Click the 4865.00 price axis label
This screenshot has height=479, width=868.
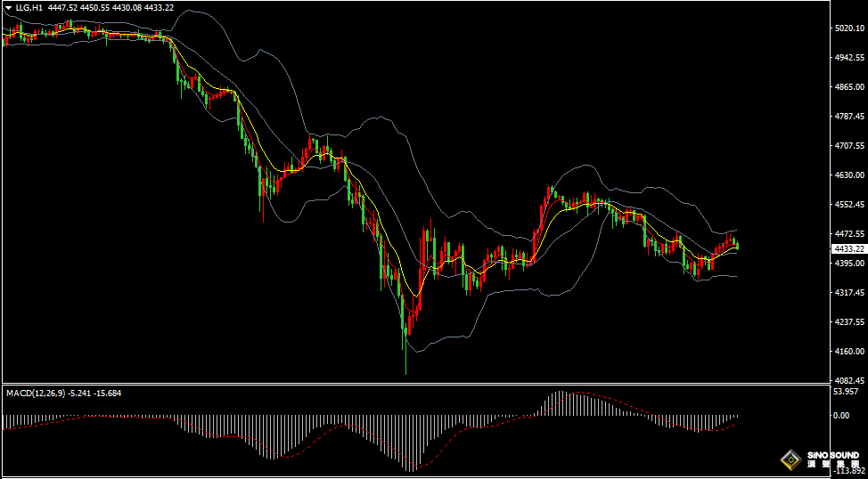coord(848,87)
